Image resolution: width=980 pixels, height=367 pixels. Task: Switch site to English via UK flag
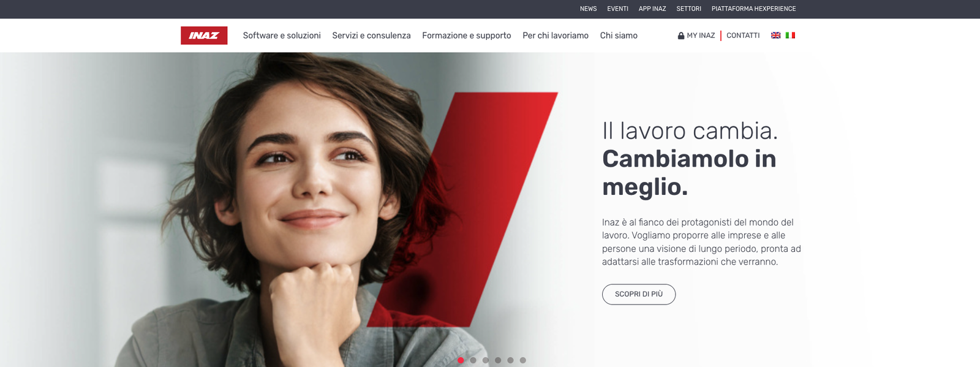click(x=775, y=36)
